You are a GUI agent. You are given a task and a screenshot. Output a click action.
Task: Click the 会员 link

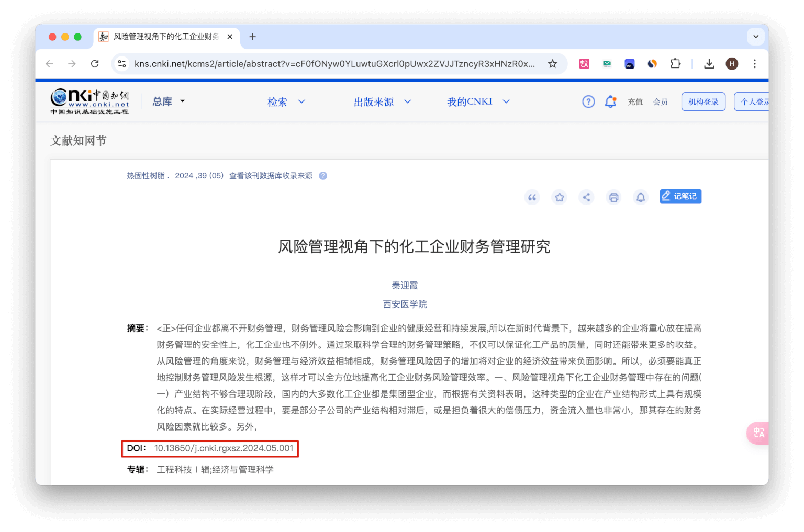tap(661, 102)
